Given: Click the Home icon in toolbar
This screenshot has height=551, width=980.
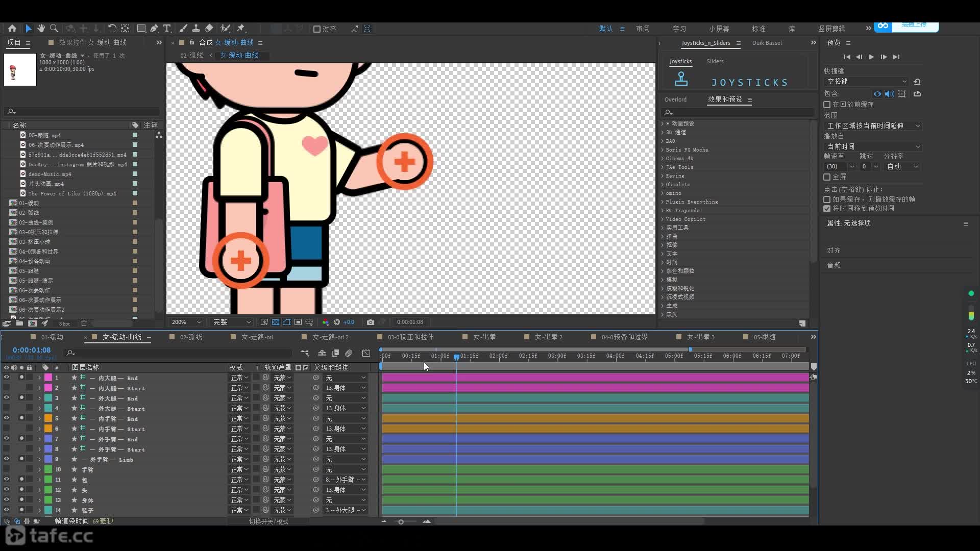Looking at the screenshot, I should coord(12,29).
